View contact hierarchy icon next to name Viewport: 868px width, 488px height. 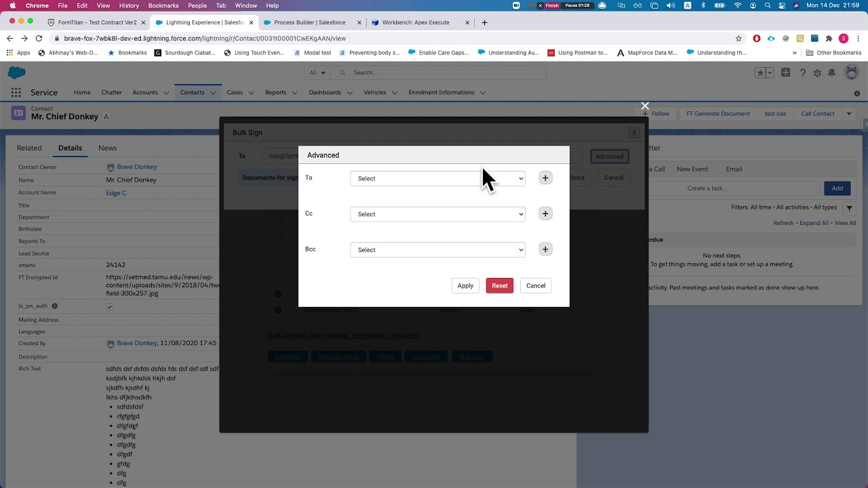[106, 117]
